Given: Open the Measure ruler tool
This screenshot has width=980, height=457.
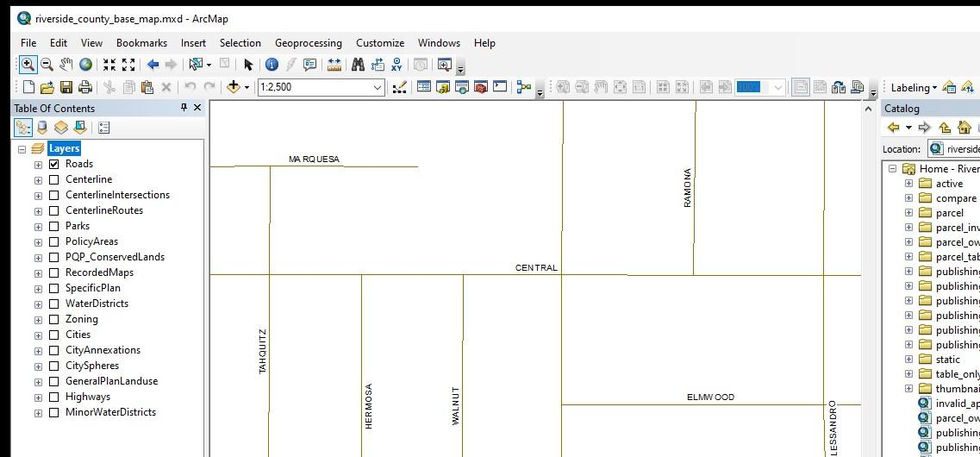Looking at the screenshot, I should coord(334,65).
